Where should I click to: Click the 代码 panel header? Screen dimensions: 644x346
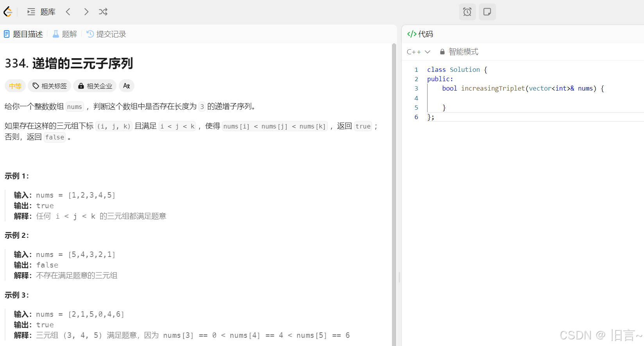coord(420,34)
